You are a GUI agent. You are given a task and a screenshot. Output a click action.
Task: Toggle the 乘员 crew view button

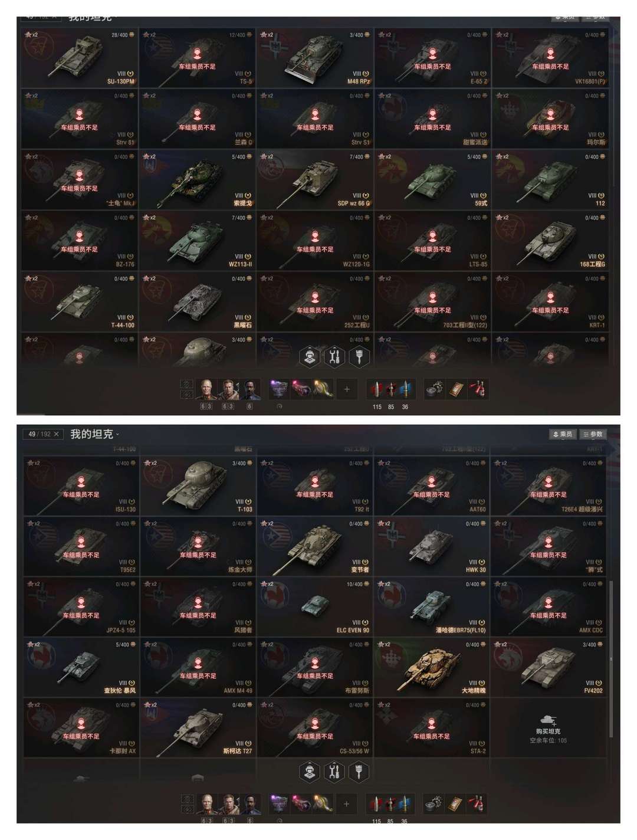(x=562, y=434)
